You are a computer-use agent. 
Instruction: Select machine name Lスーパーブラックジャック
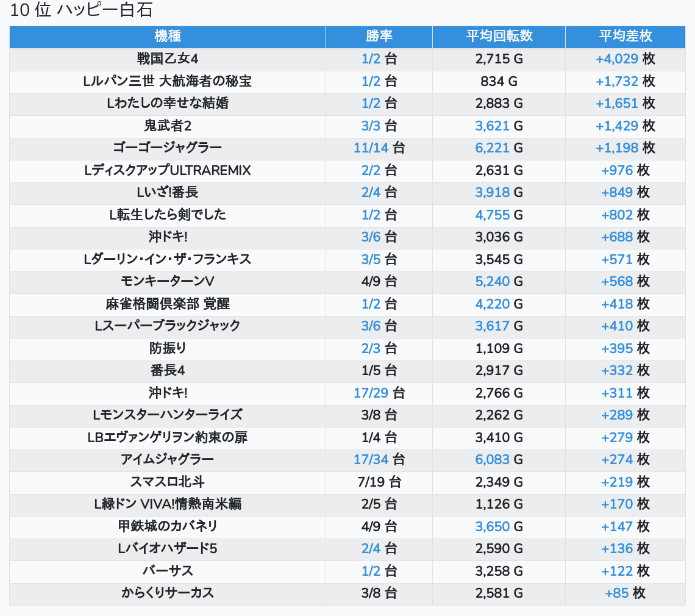[x=168, y=326]
